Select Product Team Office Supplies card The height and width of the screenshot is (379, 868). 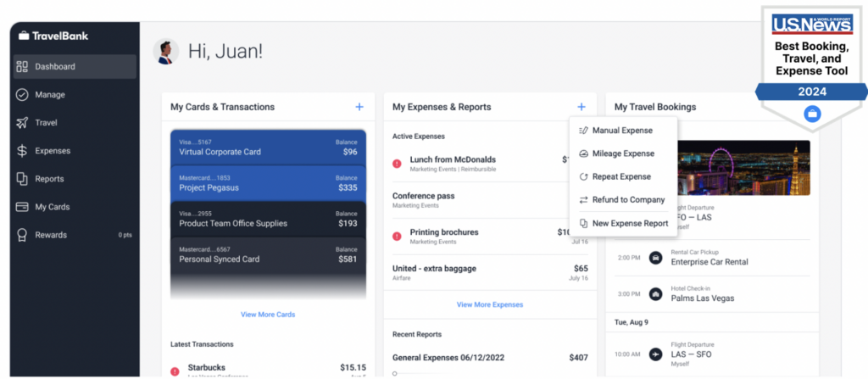(268, 219)
